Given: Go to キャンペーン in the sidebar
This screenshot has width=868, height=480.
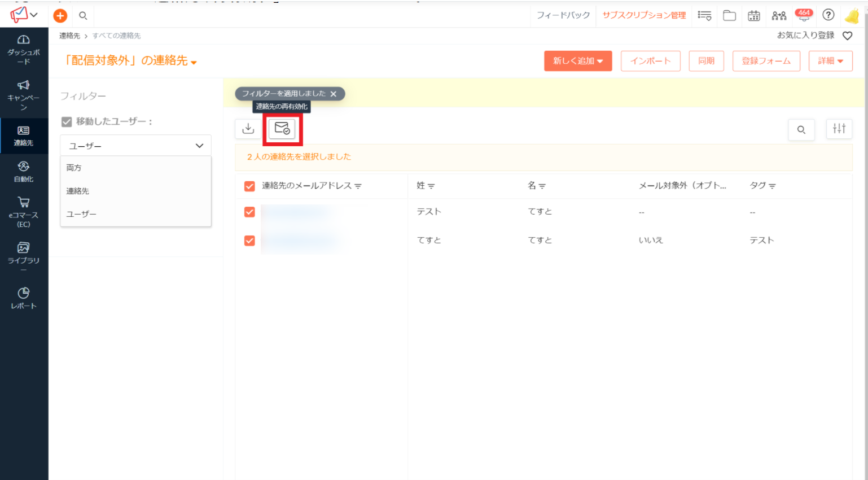Looking at the screenshot, I should click(24, 94).
